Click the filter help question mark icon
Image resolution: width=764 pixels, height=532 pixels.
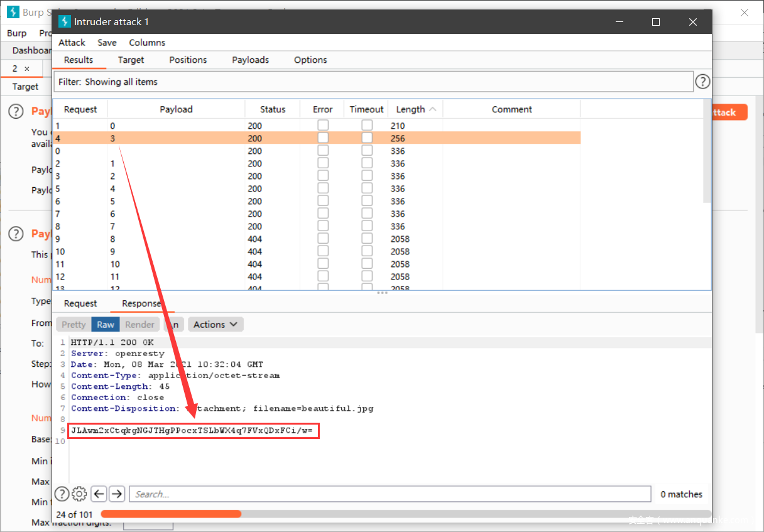pos(702,82)
